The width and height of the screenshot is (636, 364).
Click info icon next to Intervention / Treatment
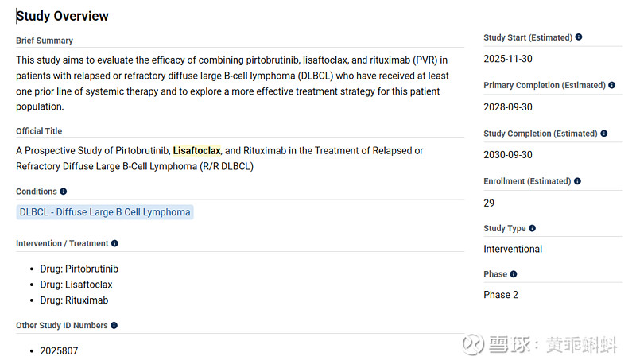click(x=114, y=243)
